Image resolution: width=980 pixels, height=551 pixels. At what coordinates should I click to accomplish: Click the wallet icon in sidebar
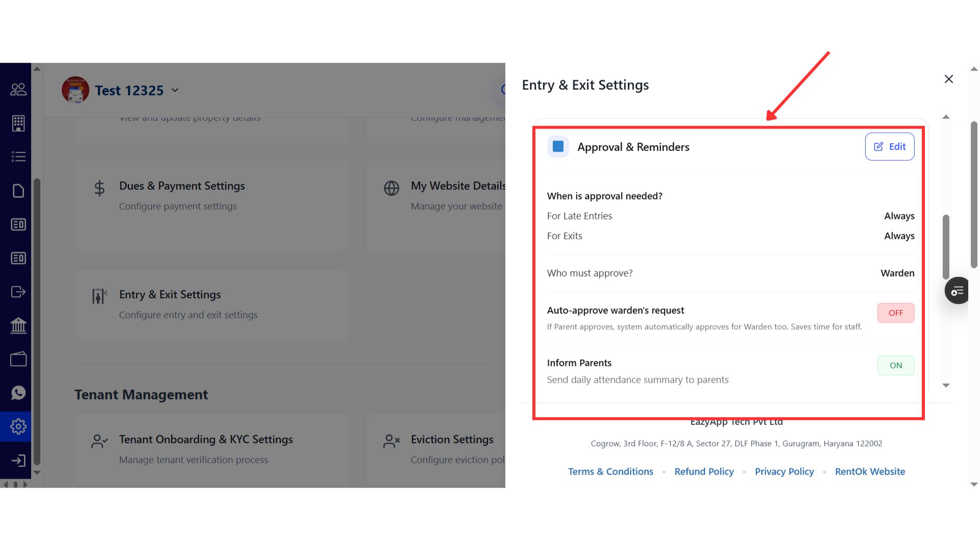pyautogui.click(x=18, y=359)
